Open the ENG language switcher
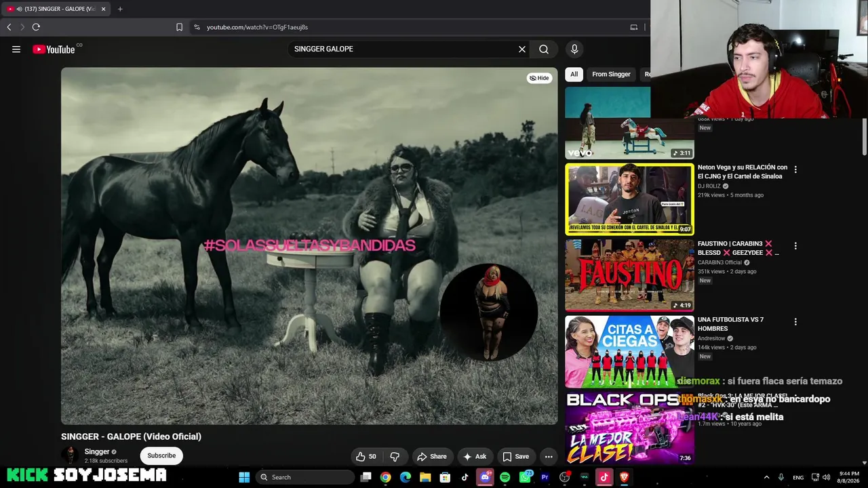 799,477
